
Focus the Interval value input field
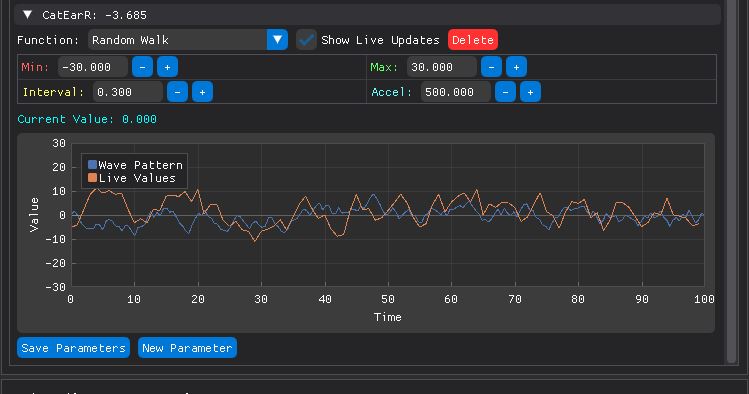pyautogui.click(x=128, y=92)
